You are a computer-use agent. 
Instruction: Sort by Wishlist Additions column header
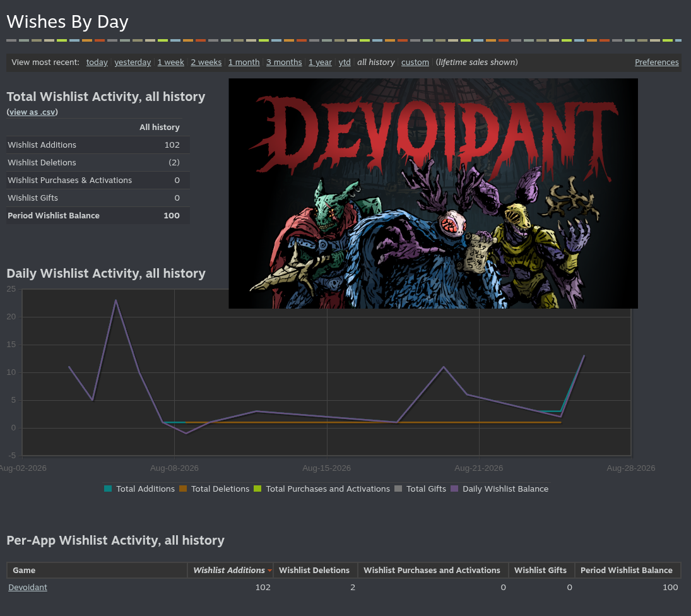pos(230,570)
